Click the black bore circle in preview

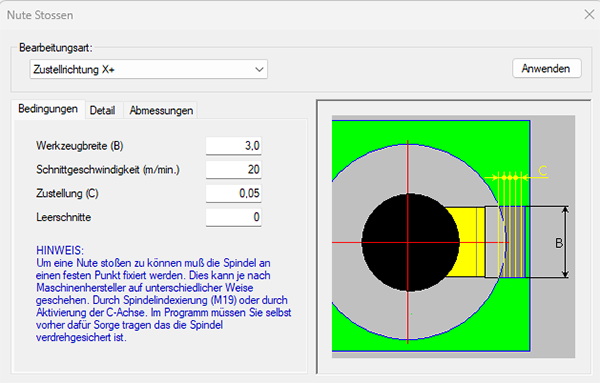coord(410,243)
